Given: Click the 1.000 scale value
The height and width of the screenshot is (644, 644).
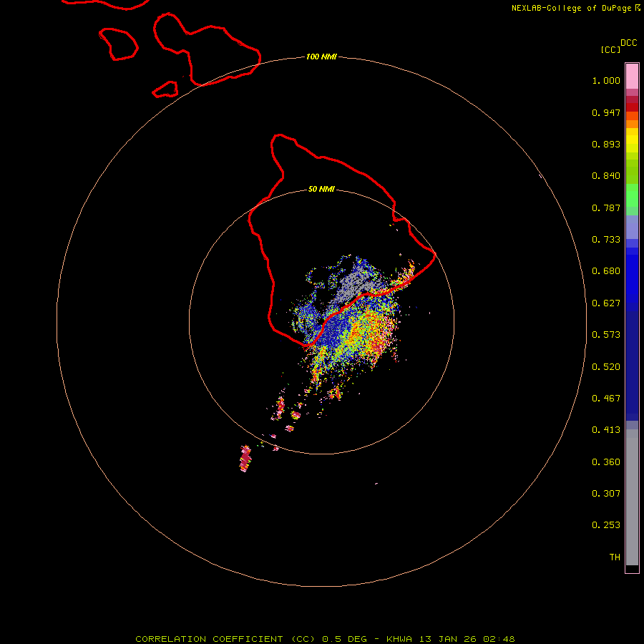Looking at the screenshot, I should click(x=606, y=80).
